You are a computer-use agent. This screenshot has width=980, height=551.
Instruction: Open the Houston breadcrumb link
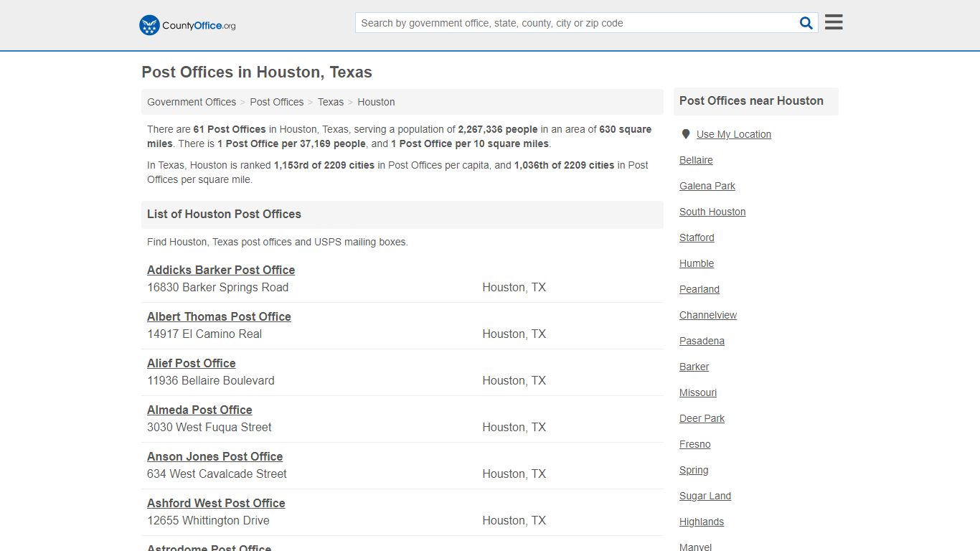(376, 102)
